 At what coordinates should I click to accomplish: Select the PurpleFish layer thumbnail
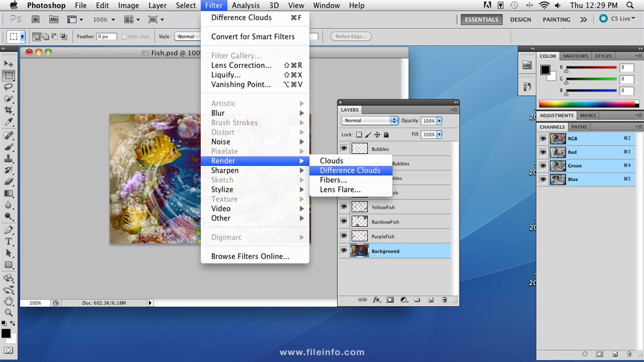click(x=359, y=236)
